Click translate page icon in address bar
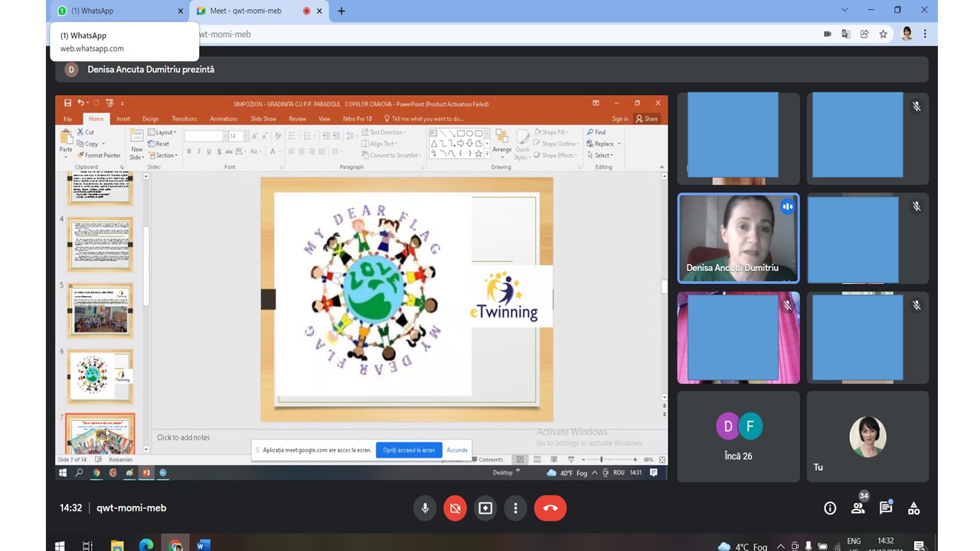Image resolution: width=980 pixels, height=551 pixels. [845, 34]
